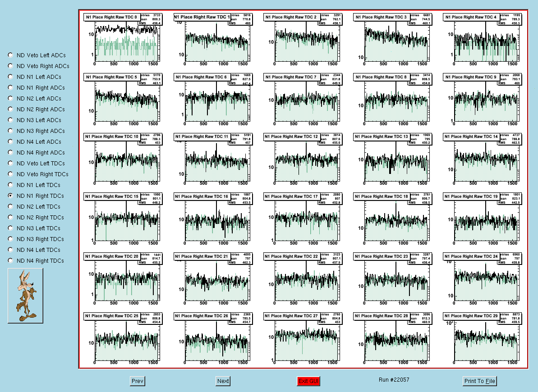Open the Raw TDC 21 histogram
This screenshot has height=392, width=538.
pos(212,278)
